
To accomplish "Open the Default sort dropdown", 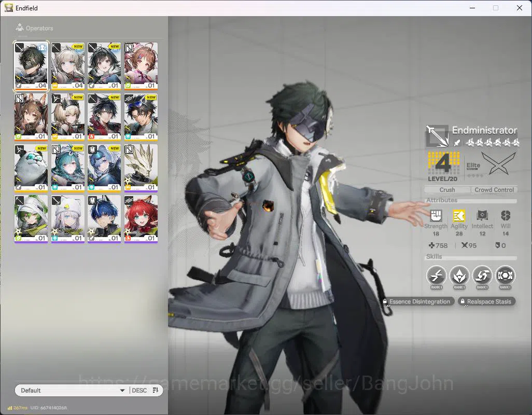I will (x=72, y=390).
